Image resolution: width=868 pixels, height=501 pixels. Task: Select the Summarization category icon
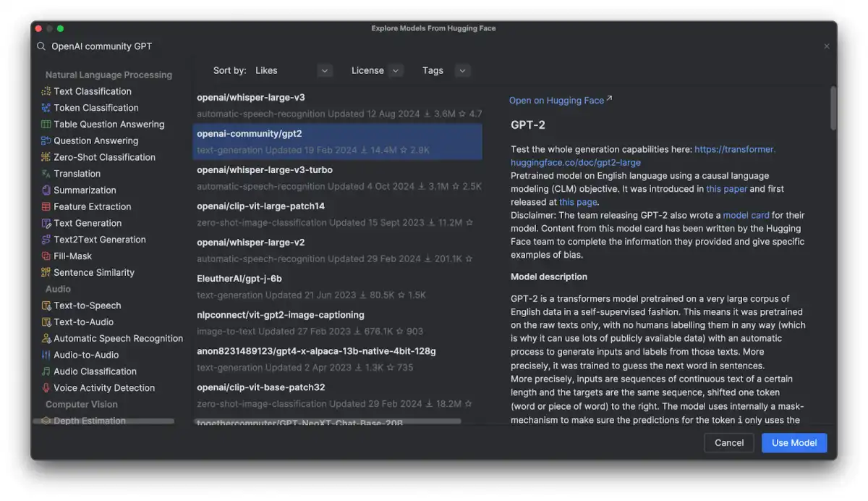click(x=46, y=190)
